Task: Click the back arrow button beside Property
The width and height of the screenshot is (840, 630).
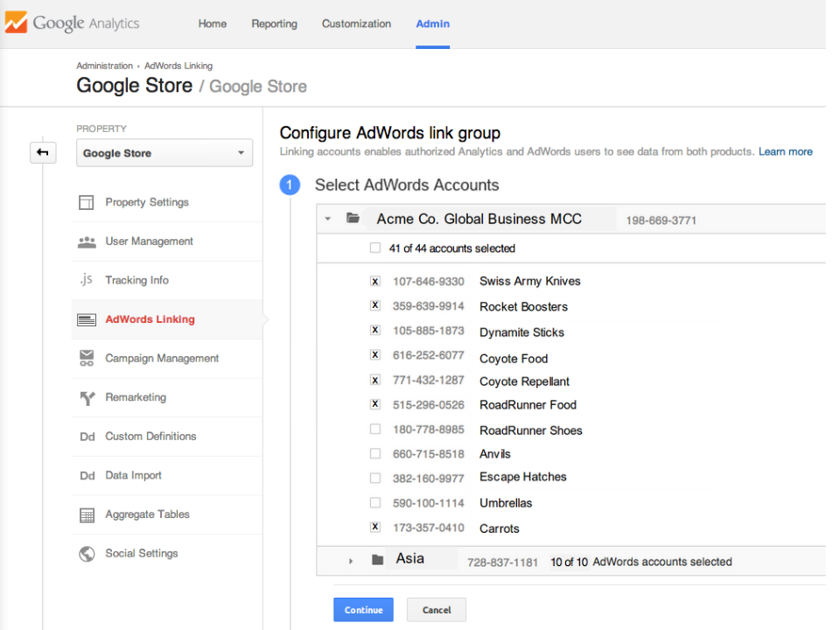Action: (x=43, y=152)
